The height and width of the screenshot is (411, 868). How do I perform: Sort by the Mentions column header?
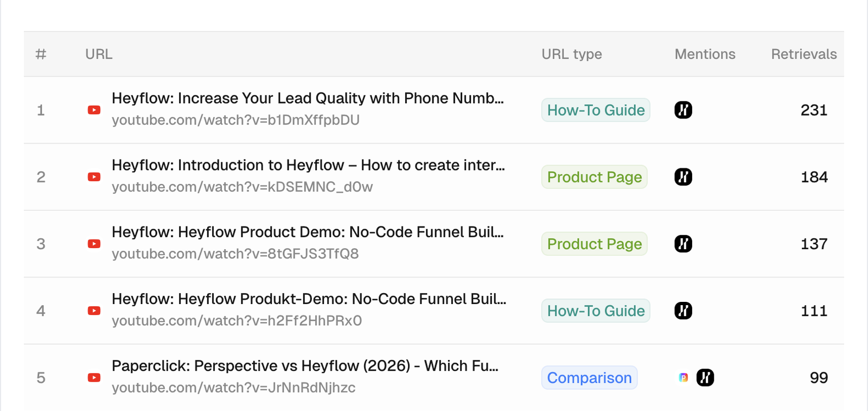point(705,54)
